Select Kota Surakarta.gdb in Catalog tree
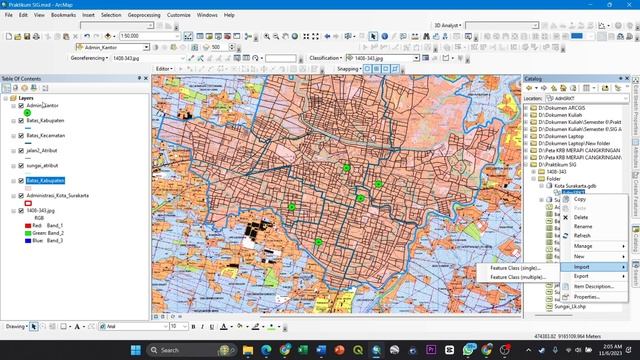This screenshot has width=640, height=360. [x=575, y=186]
